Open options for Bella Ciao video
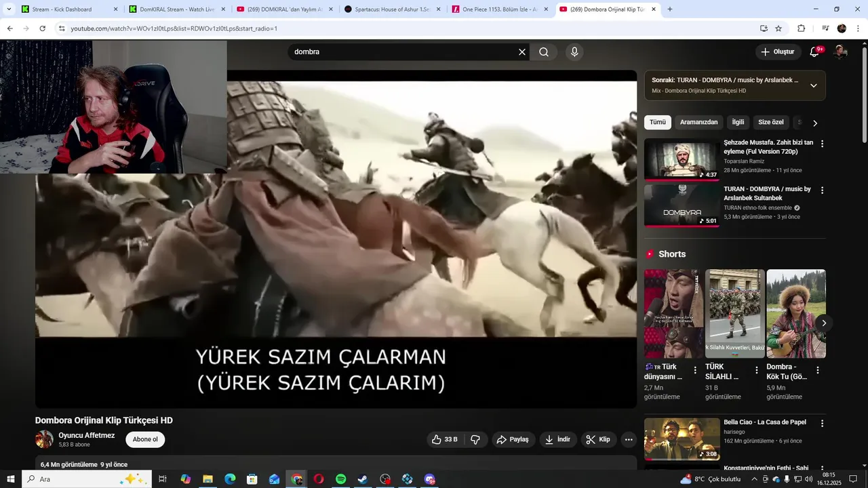Image resolution: width=868 pixels, height=488 pixels. click(x=822, y=423)
